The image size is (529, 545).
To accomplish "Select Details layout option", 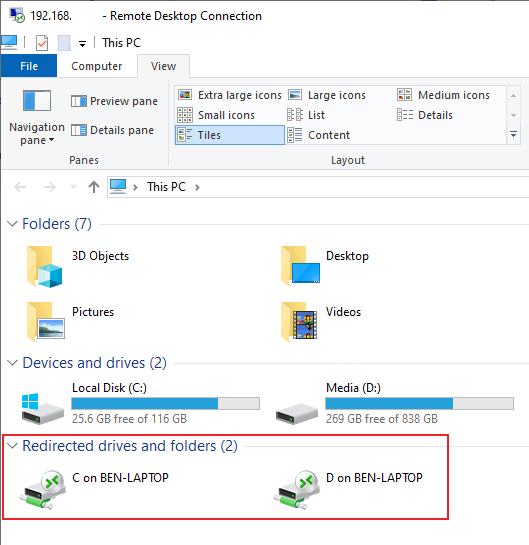I will [424, 115].
